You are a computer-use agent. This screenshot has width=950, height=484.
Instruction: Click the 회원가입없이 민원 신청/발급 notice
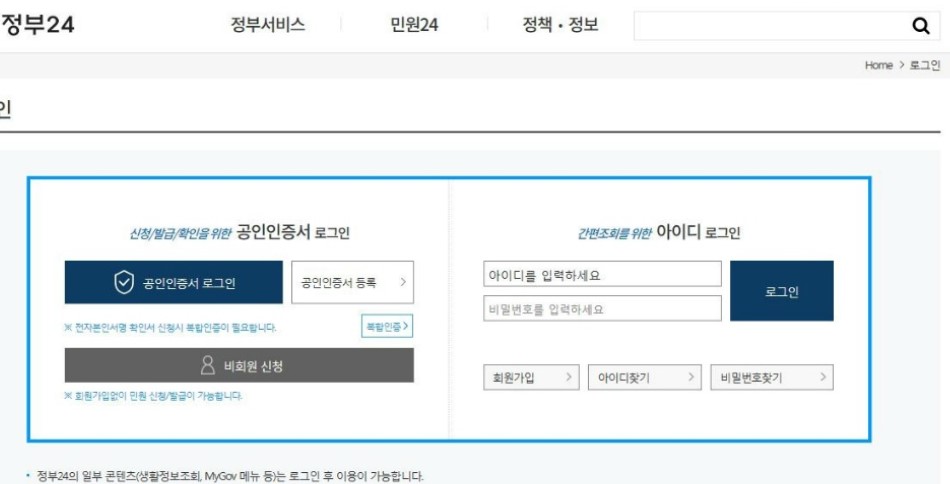tap(153, 396)
